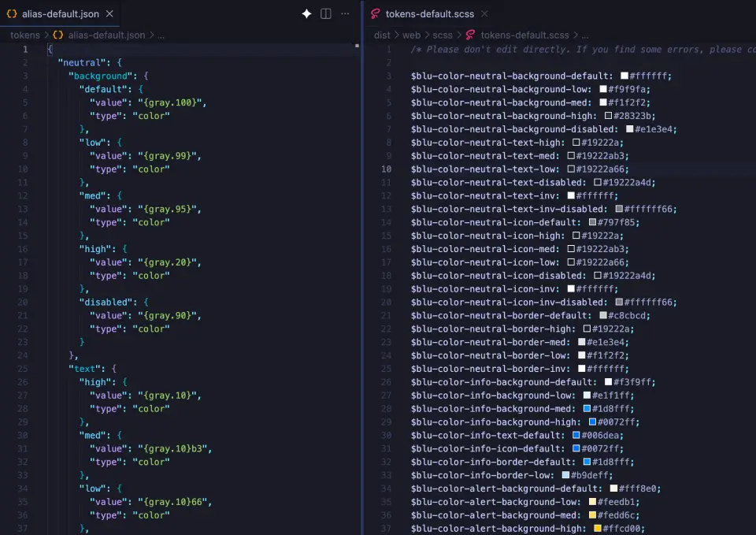
Task: Close the tokens-default.scss tab
Action: (484, 14)
